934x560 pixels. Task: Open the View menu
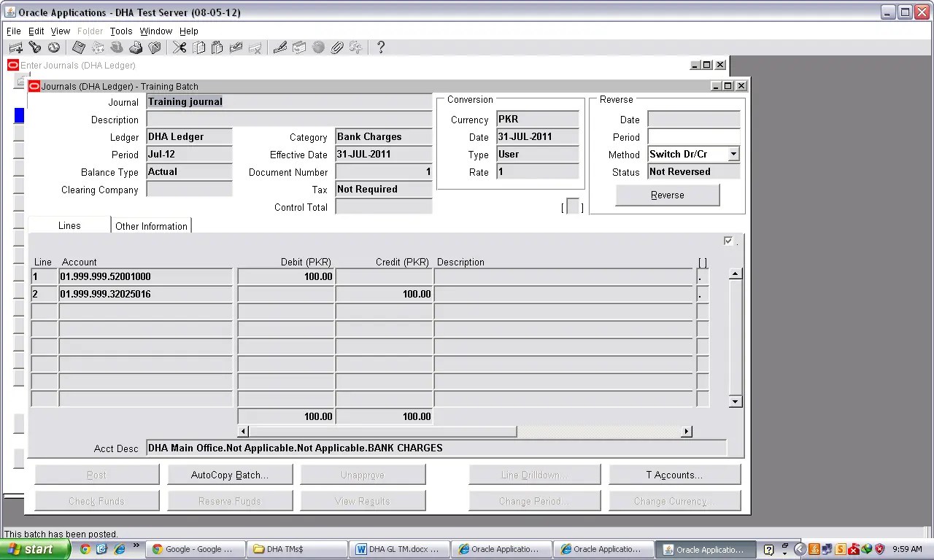61,31
